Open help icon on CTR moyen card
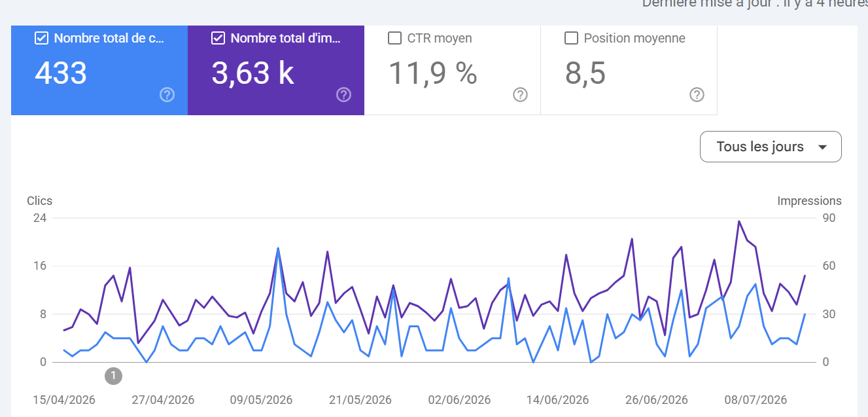868x417 pixels. point(520,95)
